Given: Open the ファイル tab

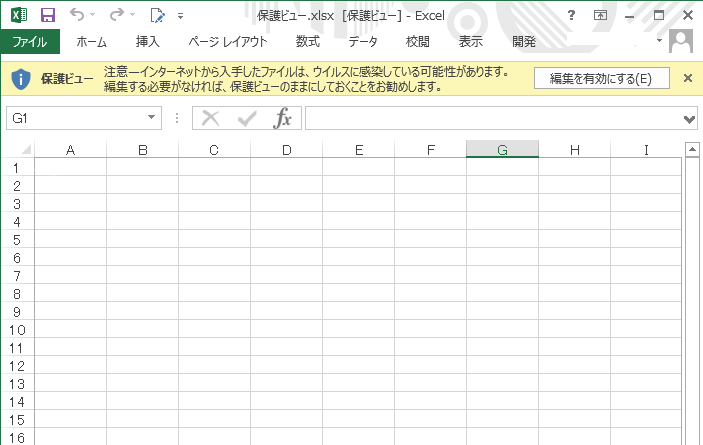Looking at the screenshot, I should coord(30,42).
